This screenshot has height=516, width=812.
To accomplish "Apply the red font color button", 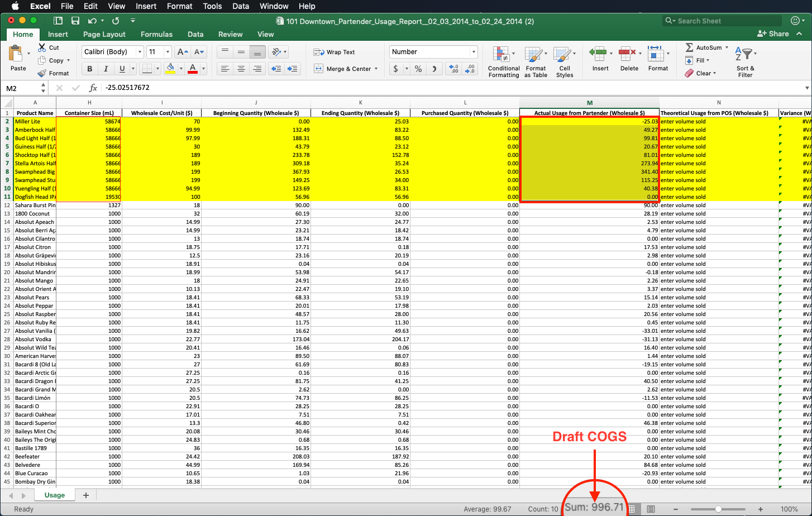I will point(193,69).
